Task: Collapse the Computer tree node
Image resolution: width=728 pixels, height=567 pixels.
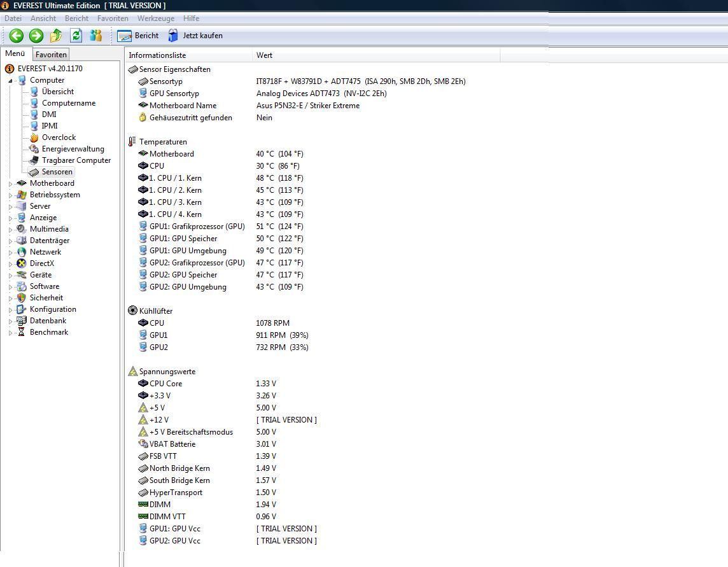Action: 10,81
